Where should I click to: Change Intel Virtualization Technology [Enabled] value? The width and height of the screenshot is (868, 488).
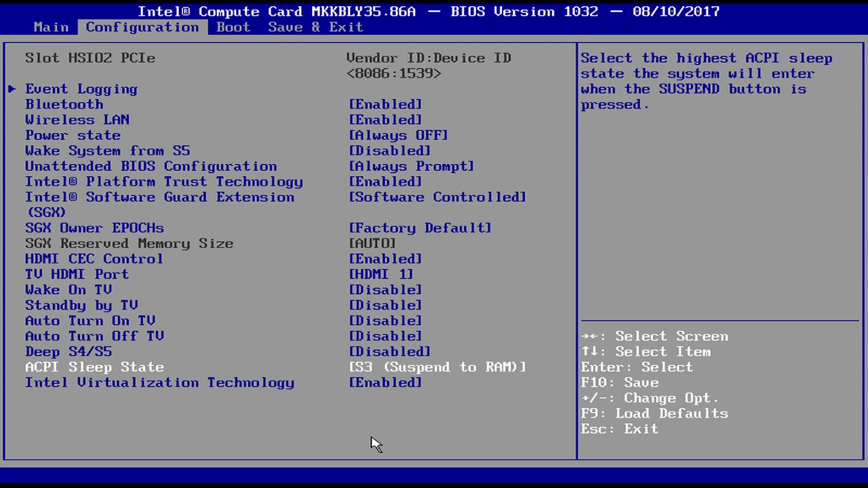coord(385,383)
